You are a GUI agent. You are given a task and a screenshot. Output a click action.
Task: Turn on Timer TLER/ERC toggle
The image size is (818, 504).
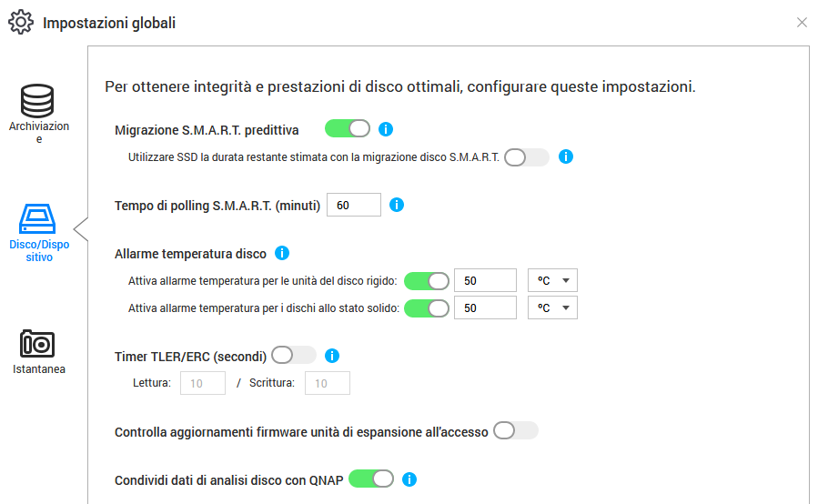coord(294,356)
